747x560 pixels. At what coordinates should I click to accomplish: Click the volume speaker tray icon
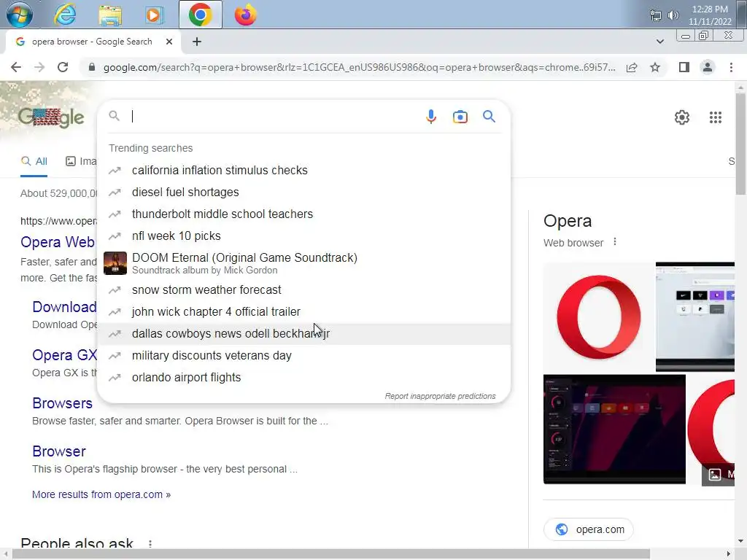coord(673,15)
